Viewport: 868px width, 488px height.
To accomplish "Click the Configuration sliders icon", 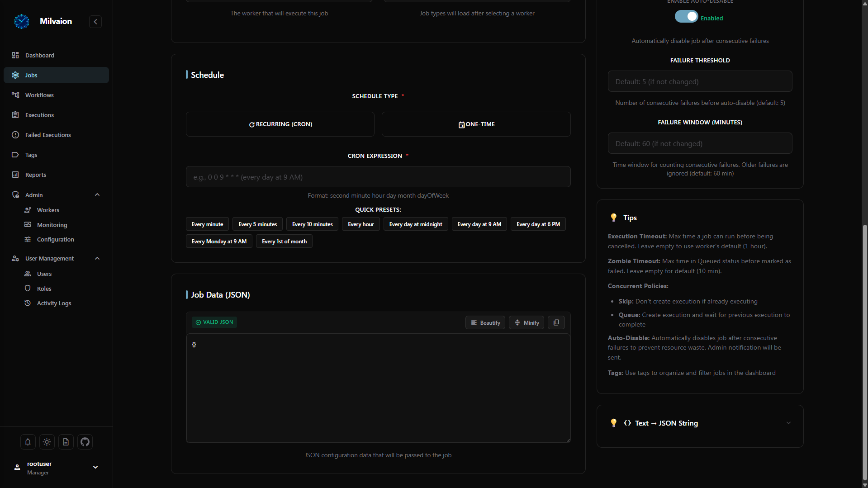I will (x=28, y=239).
